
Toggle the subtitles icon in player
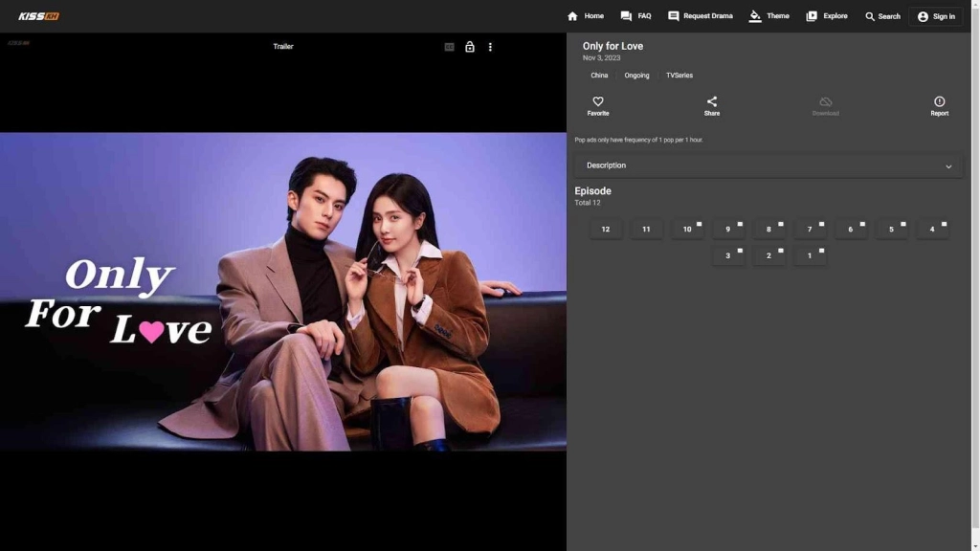(449, 47)
